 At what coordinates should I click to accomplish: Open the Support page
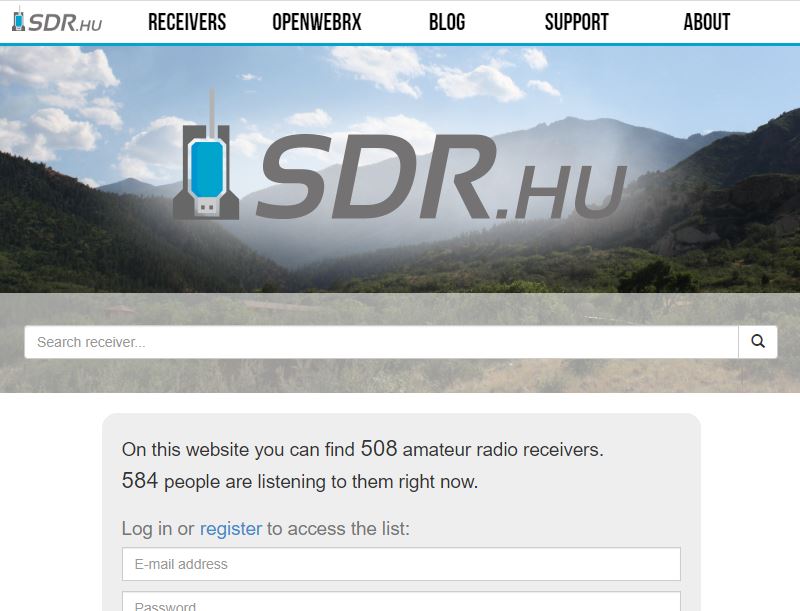click(x=577, y=22)
